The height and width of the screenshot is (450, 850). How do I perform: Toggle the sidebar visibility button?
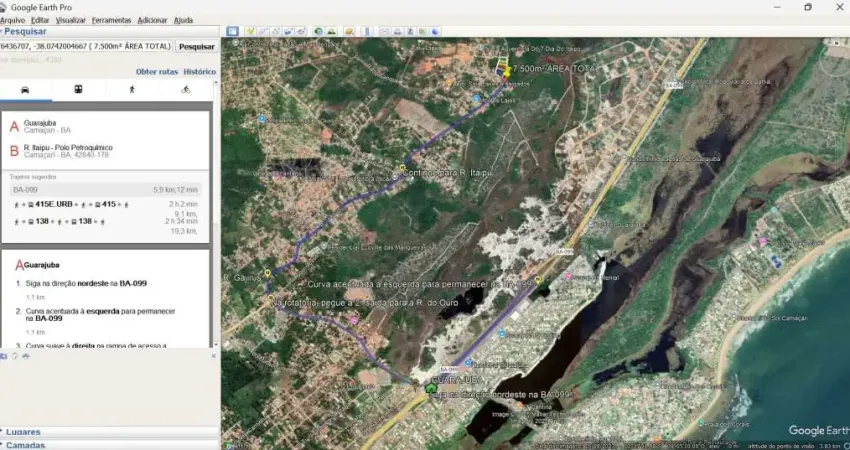coord(232,32)
